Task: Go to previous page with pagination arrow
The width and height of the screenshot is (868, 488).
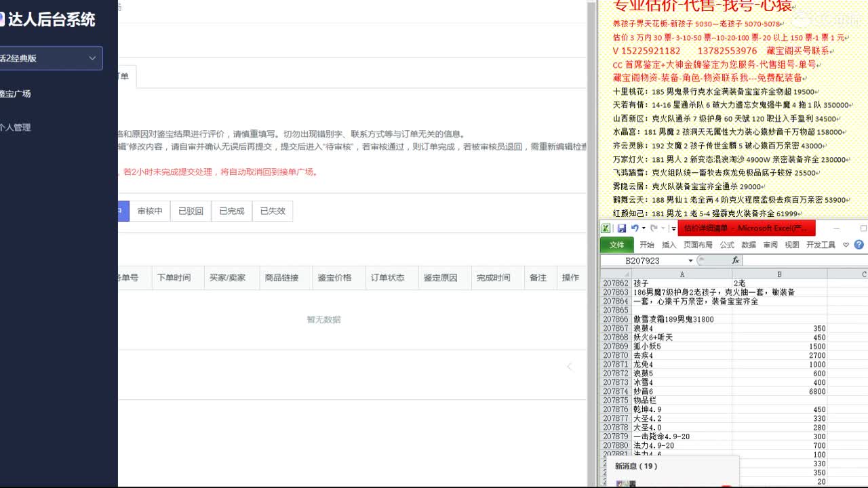Action: coord(569,367)
